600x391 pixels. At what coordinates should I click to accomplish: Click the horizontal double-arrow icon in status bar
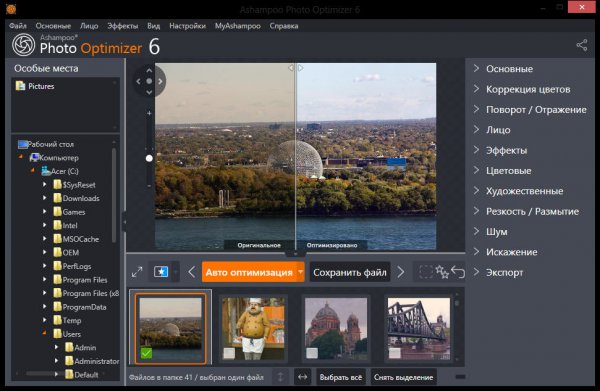(302, 377)
